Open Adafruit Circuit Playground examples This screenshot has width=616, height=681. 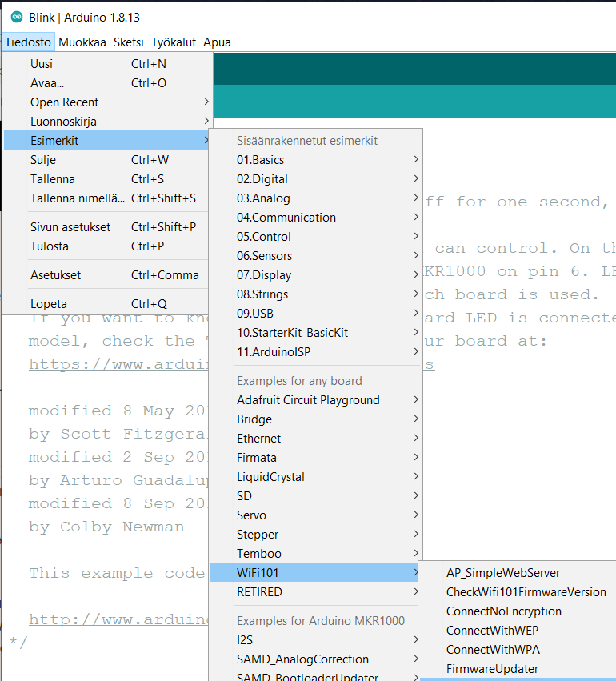(x=315, y=399)
